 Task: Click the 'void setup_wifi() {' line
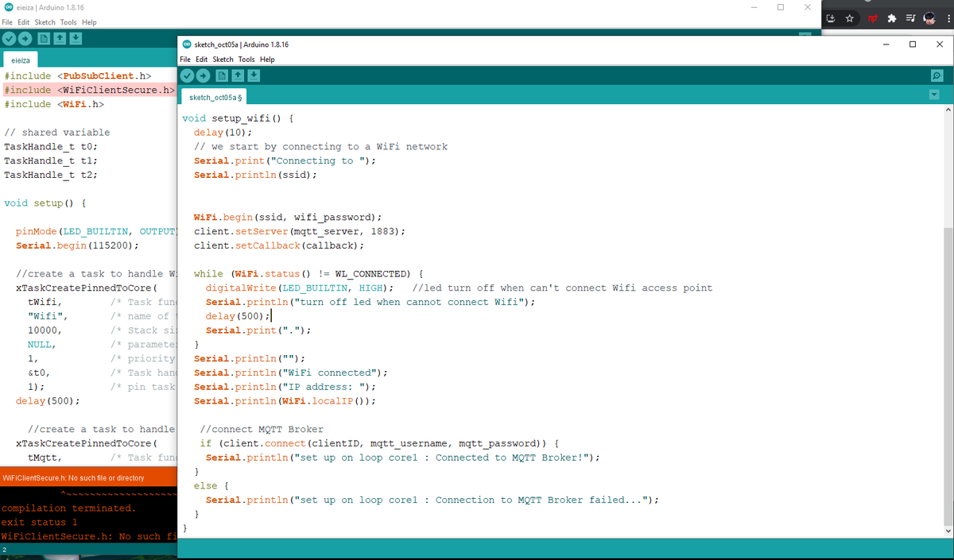[238, 118]
